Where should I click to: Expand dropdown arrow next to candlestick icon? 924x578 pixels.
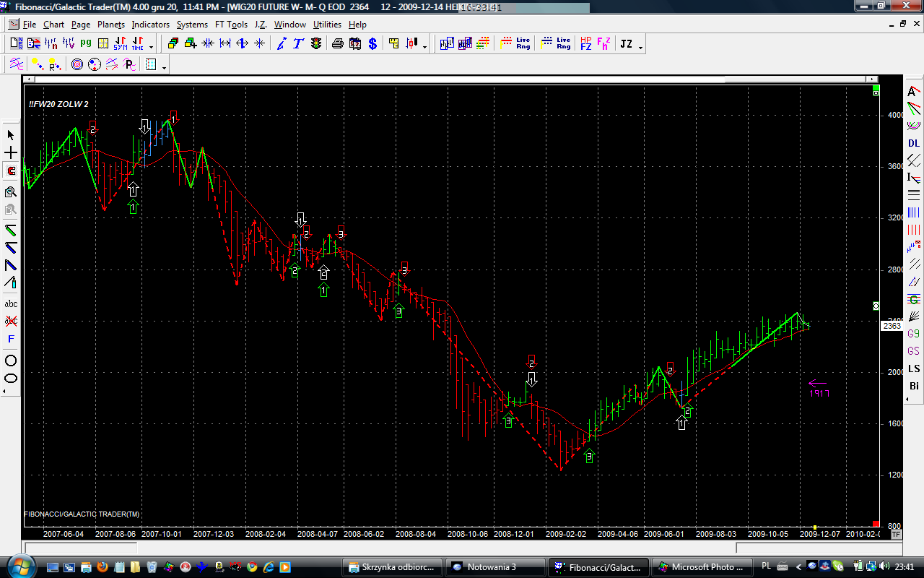[424, 47]
